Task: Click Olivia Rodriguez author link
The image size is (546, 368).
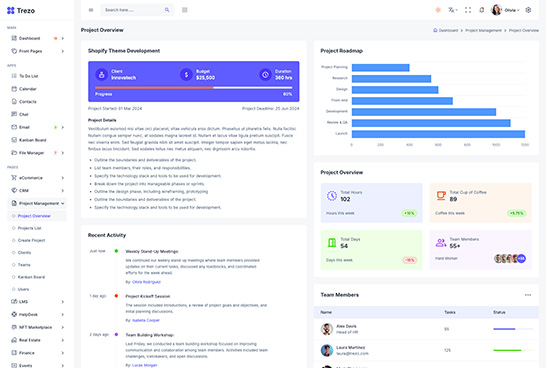Action: (146, 282)
